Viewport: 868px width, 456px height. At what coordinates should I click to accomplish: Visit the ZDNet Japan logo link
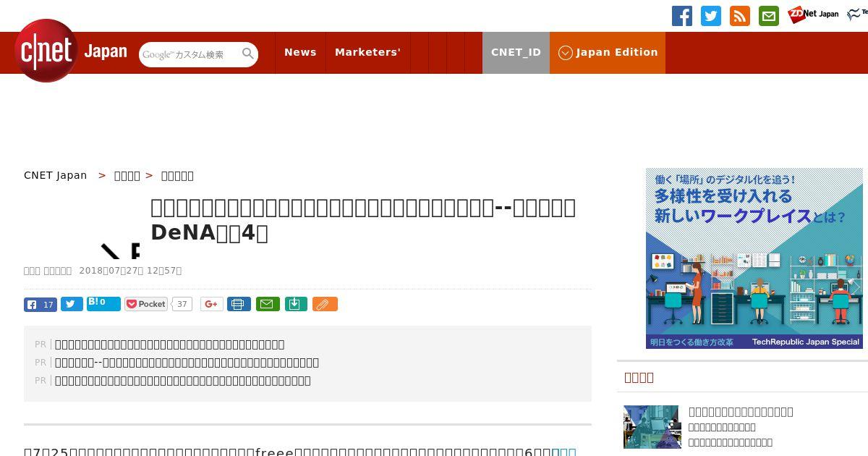pos(813,14)
